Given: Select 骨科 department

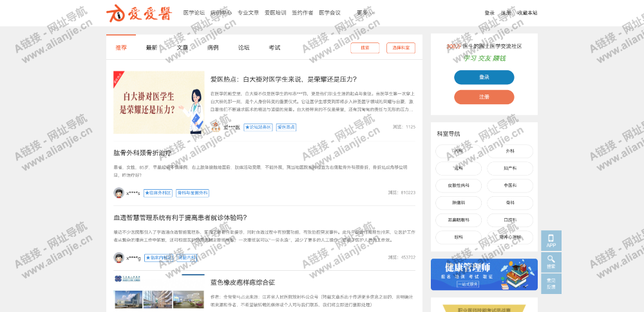Looking at the screenshot, I should [x=510, y=203].
